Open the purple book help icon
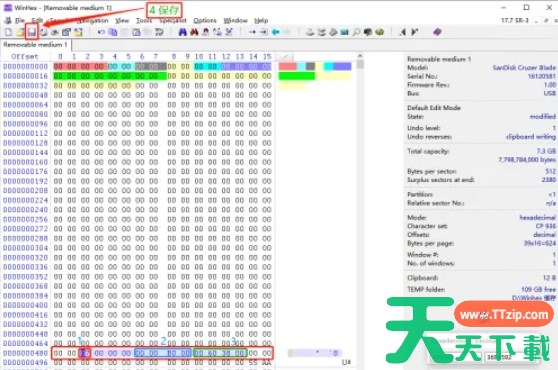Viewport: 558px width, 370px height. tap(437, 32)
